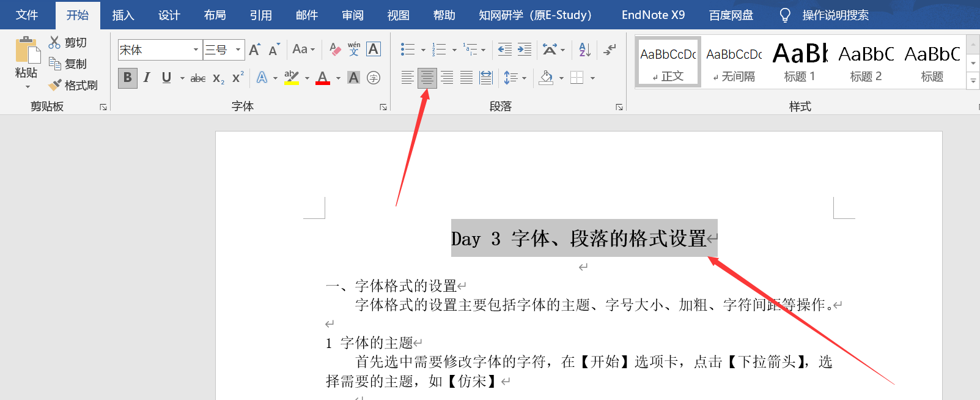Image resolution: width=980 pixels, height=400 pixels.
Task: Open the font size dropdown (三号)
Action: click(238, 50)
